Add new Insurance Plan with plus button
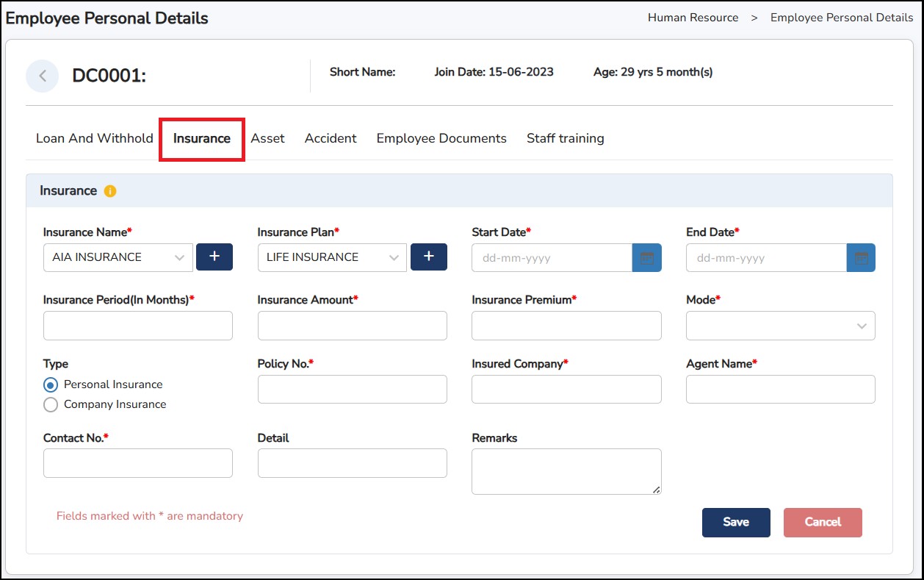Viewport: 924px width, 580px height. (429, 257)
